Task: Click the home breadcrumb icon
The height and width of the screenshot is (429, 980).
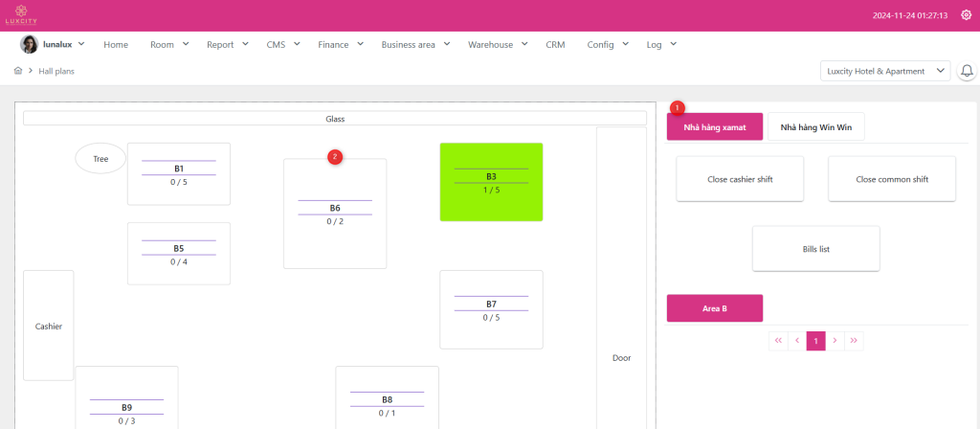Action: [x=18, y=71]
